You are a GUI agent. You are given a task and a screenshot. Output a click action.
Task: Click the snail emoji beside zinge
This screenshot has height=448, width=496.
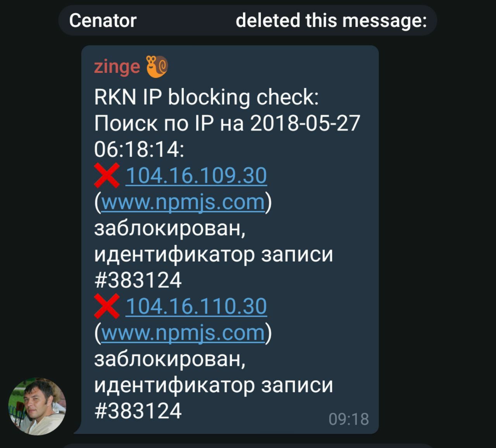tap(157, 67)
